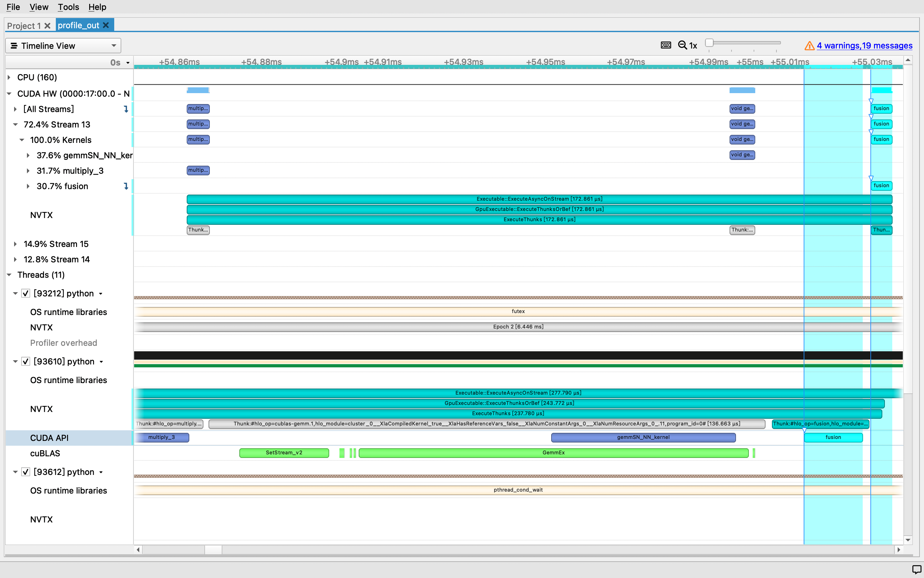Open the 93212 python thread options arrow

pyautogui.click(x=101, y=294)
